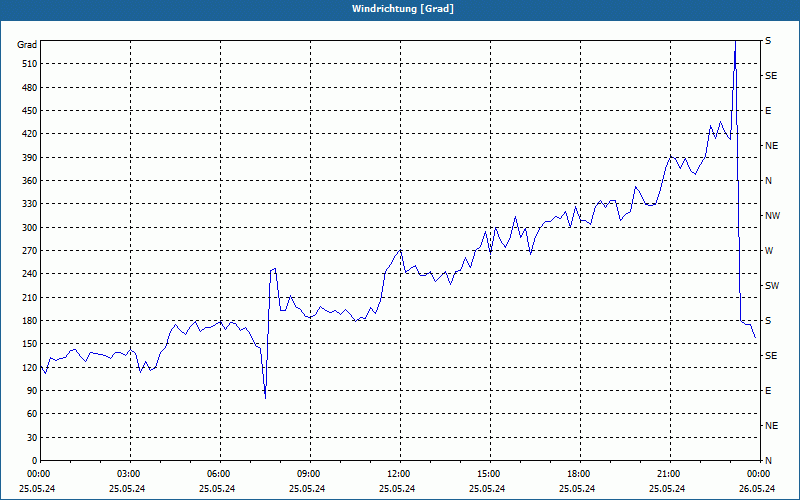Click the 360 y-axis value
Viewport: 800px width, 500px height.
29,181
